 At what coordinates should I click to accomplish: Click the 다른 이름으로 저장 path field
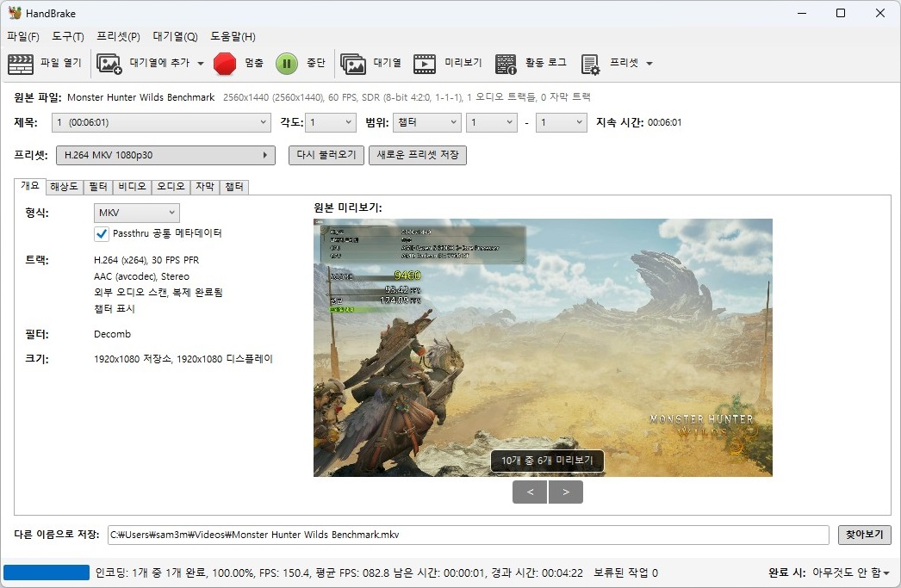click(x=469, y=535)
